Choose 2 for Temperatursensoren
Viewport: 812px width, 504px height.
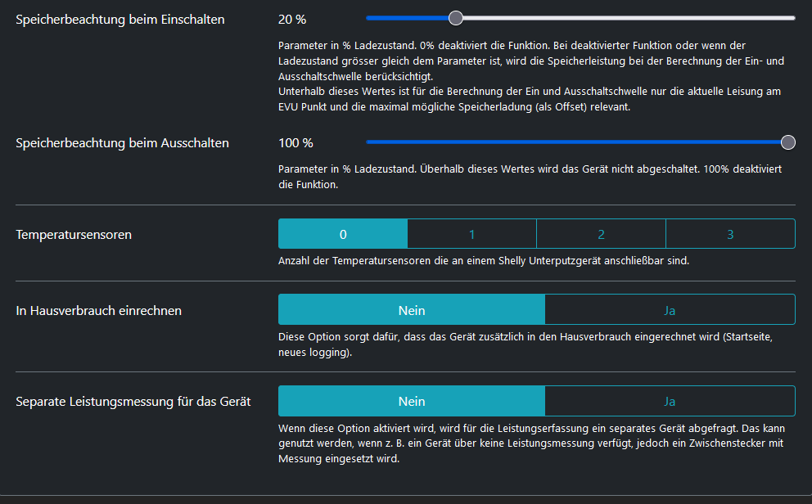point(601,234)
